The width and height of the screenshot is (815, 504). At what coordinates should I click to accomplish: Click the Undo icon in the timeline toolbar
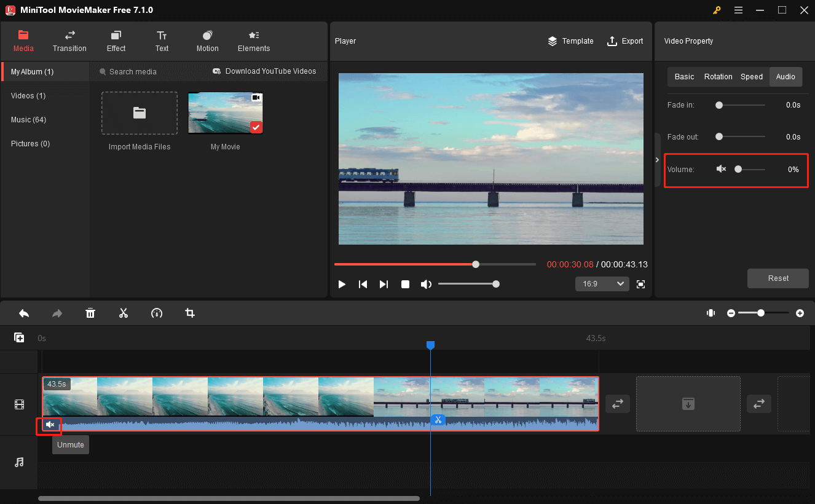click(x=24, y=313)
